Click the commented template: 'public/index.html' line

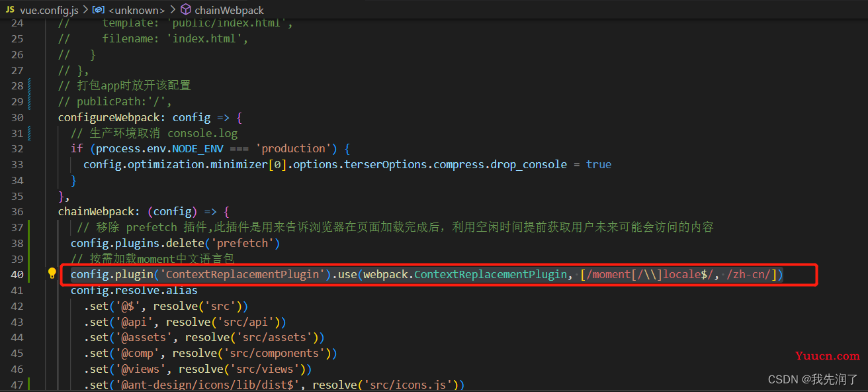pos(175,23)
